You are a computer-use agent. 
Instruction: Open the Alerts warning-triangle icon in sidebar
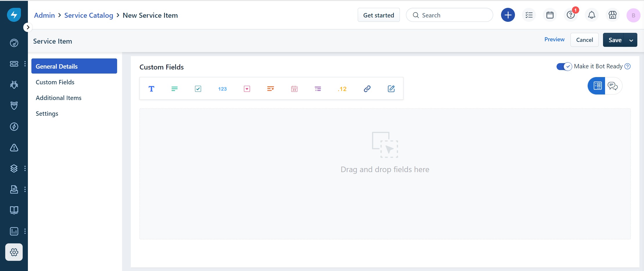[14, 147]
